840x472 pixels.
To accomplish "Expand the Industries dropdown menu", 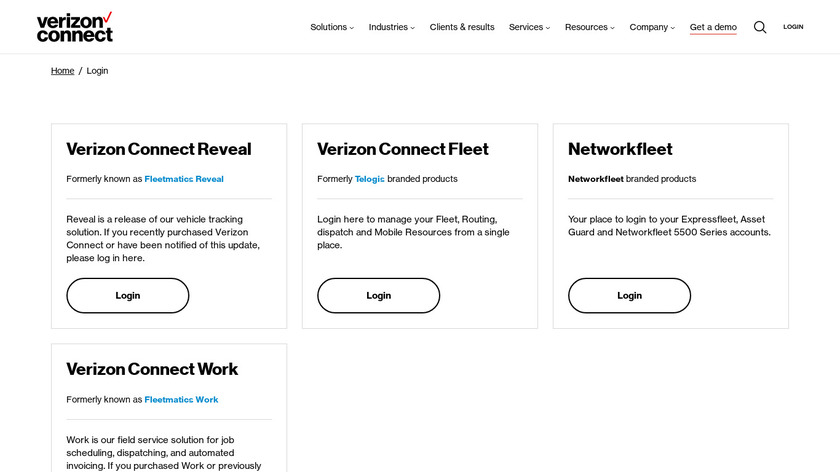I will (391, 27).
